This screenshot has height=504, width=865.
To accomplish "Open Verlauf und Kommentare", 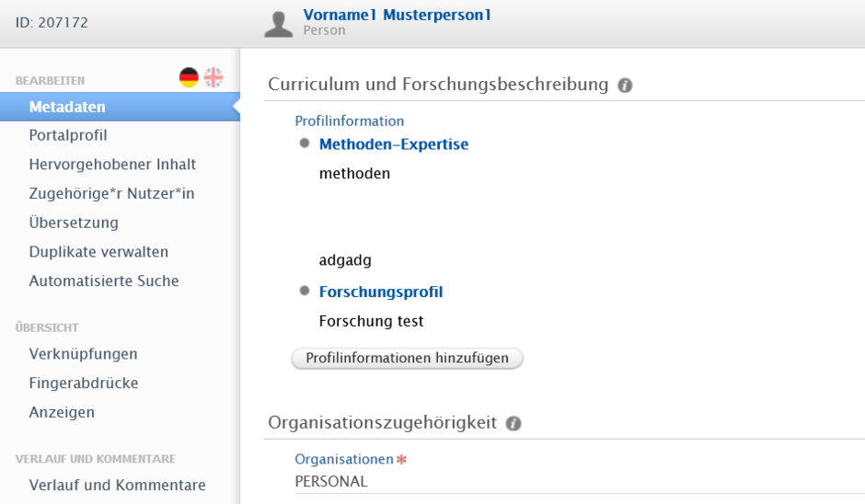I will (x=118, y=486).
